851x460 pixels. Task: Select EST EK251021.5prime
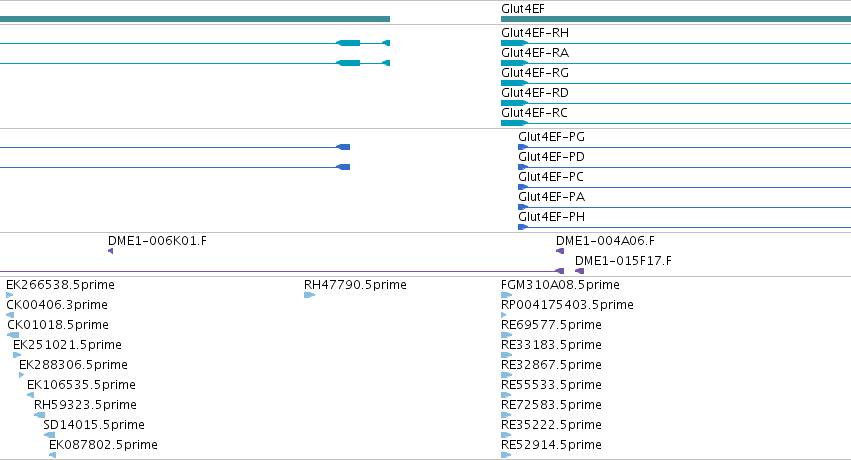(x=67, y=345)
